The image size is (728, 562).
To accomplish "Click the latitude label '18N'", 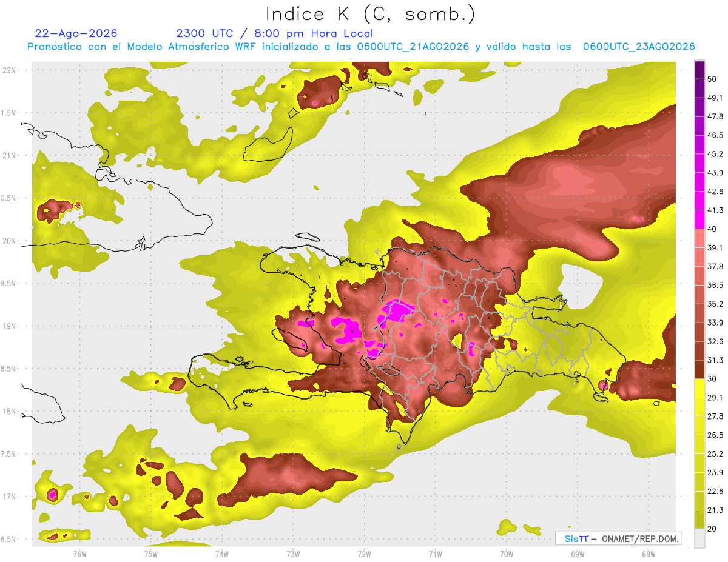I will (x=10, y=412).
